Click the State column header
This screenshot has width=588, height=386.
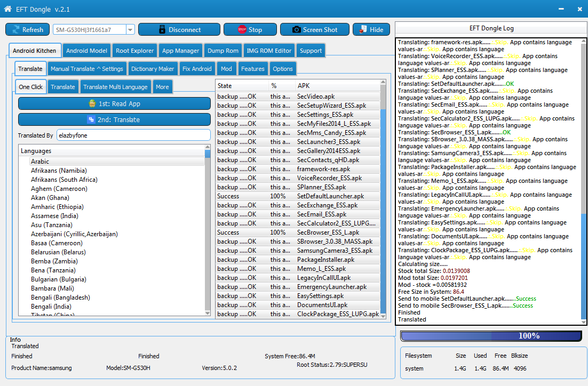point(242,86)
